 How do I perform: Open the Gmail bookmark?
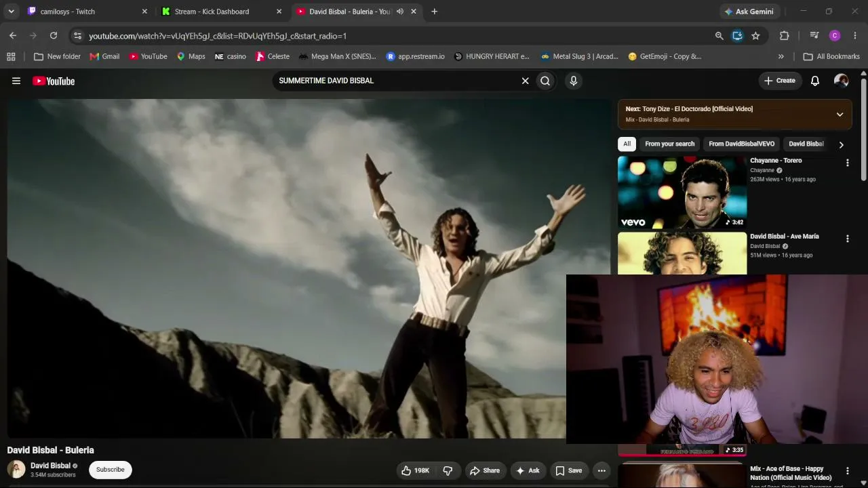[x=104, y=56]
